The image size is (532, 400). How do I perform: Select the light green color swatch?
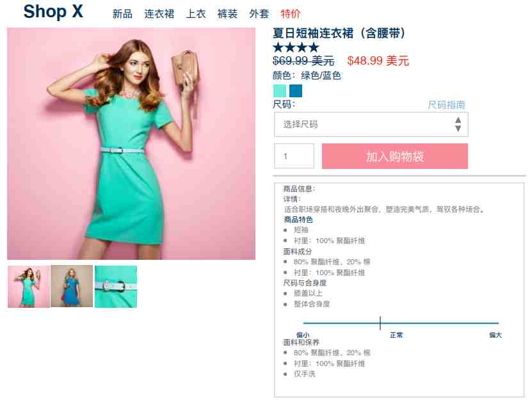(x=280, y=91)
